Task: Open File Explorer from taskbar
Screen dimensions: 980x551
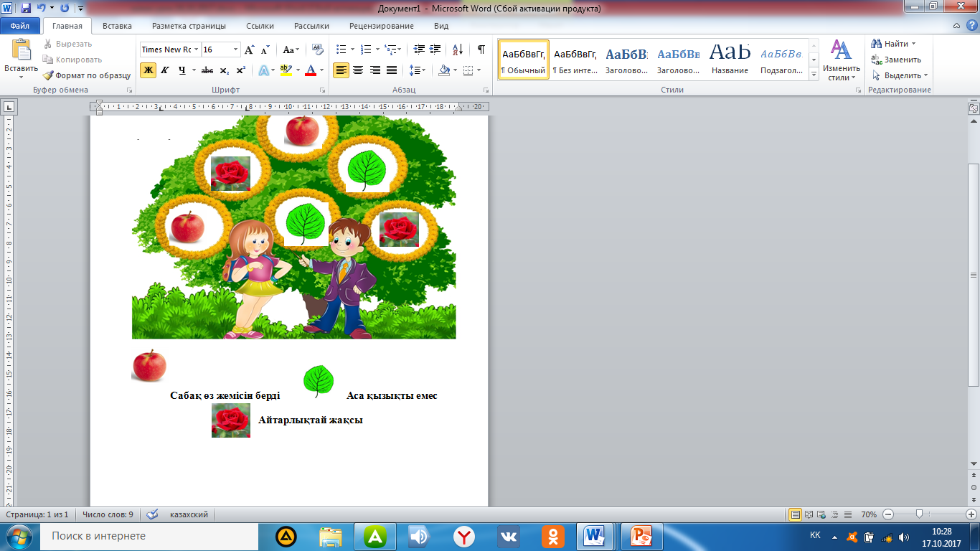Action: pos(331,537)
